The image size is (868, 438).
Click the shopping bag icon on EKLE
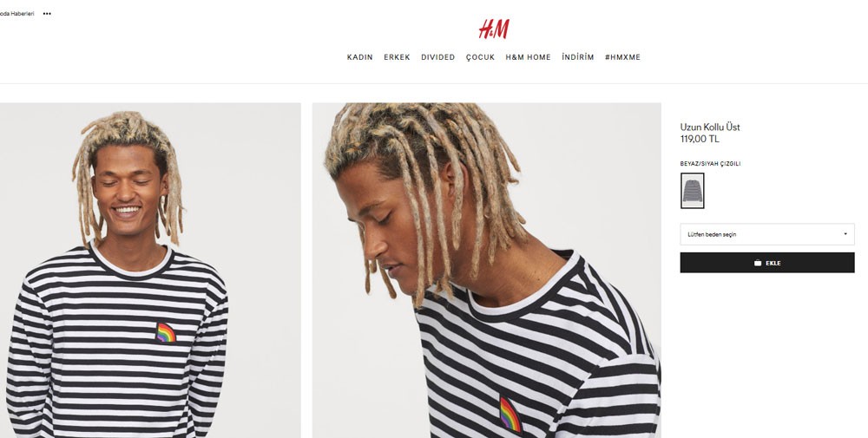pyautogui.click(x=758, y=264)
